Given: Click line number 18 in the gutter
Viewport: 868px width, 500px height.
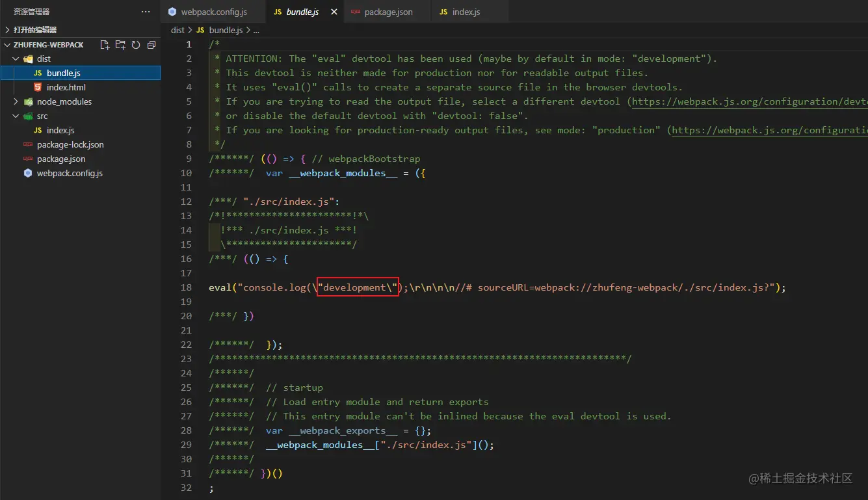Looking at the screenshot, I should coord(187,287).
